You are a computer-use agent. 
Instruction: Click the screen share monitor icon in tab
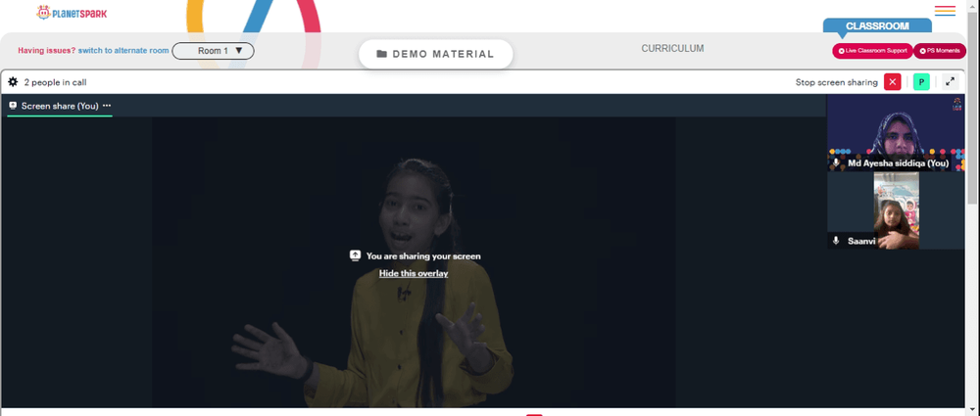click(x=13, y=106)
